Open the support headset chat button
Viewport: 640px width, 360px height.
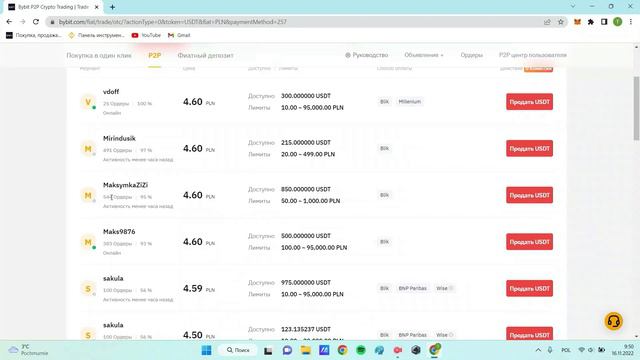click(x=613, y=321)
